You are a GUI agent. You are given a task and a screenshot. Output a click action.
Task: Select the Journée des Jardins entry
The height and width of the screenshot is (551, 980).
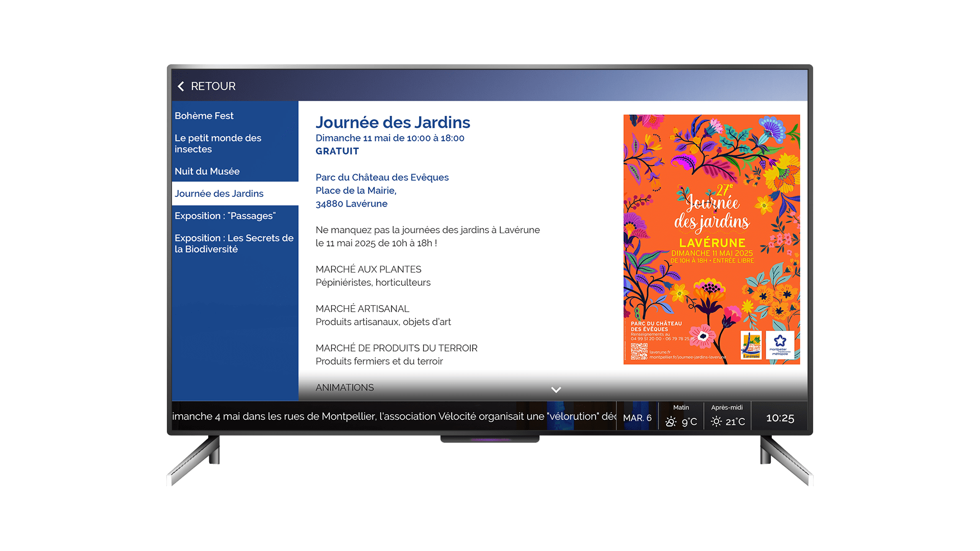[x=235, y=193]
